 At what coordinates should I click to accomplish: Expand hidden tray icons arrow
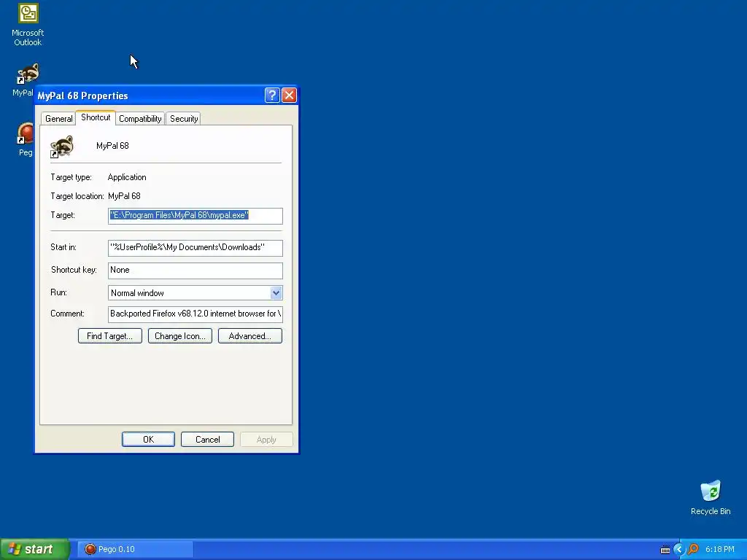(x=679, y=549)
